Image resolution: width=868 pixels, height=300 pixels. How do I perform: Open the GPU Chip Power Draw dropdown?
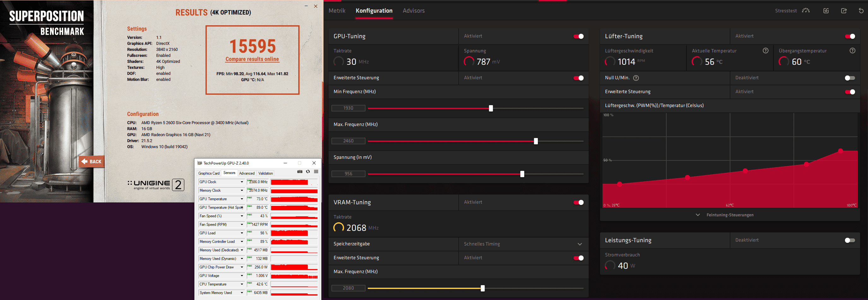241,267
